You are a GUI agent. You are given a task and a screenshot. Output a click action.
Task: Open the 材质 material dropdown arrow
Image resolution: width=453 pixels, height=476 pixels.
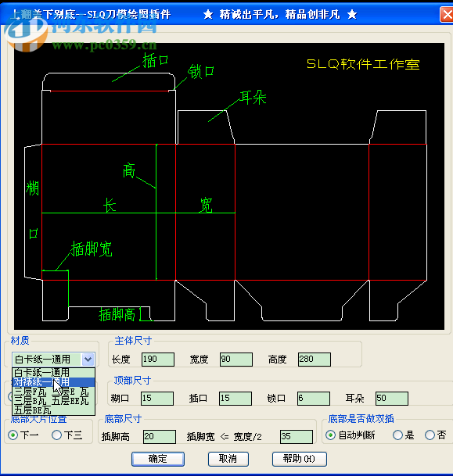tap(88, 359)
